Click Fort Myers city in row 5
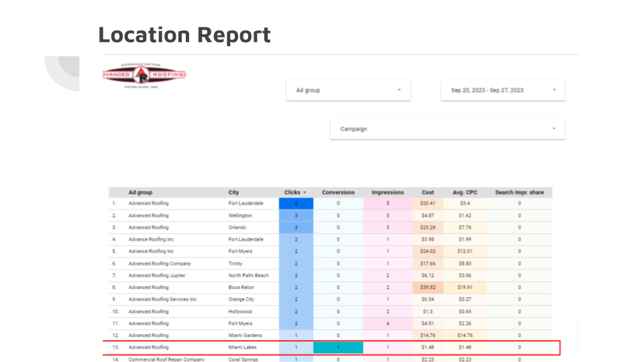 (x=240, y=251)
